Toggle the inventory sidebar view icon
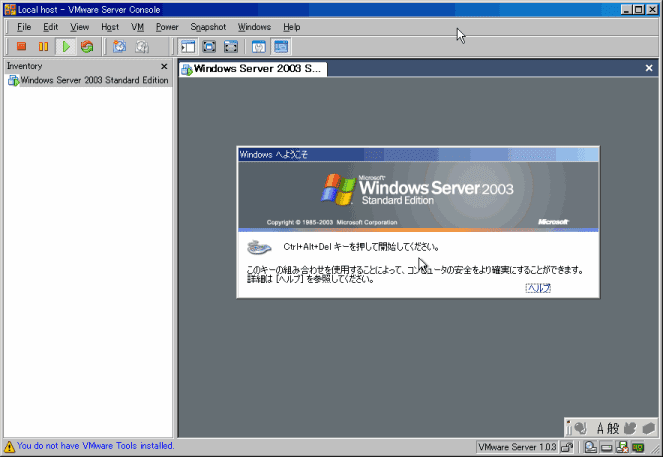663x457 pixels. (x=188, y=47)
